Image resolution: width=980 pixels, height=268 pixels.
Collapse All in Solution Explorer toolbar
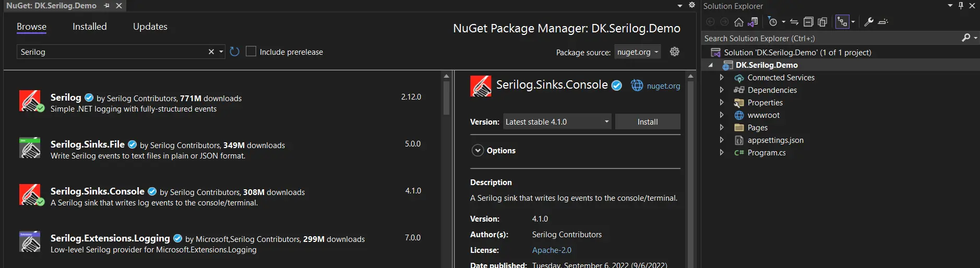coord(808,22)
